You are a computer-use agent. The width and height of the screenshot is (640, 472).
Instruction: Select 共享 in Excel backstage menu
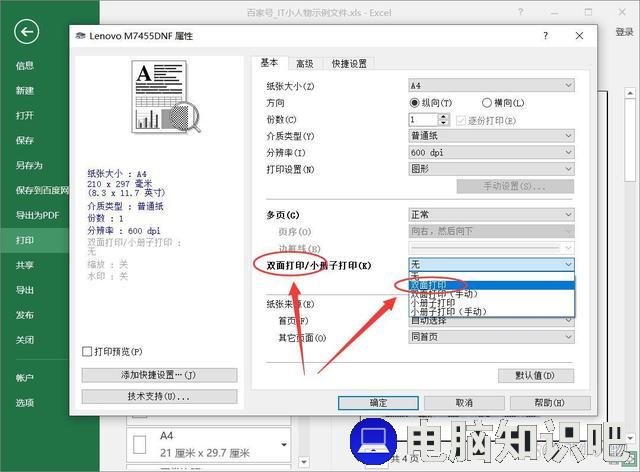(25, 265)
